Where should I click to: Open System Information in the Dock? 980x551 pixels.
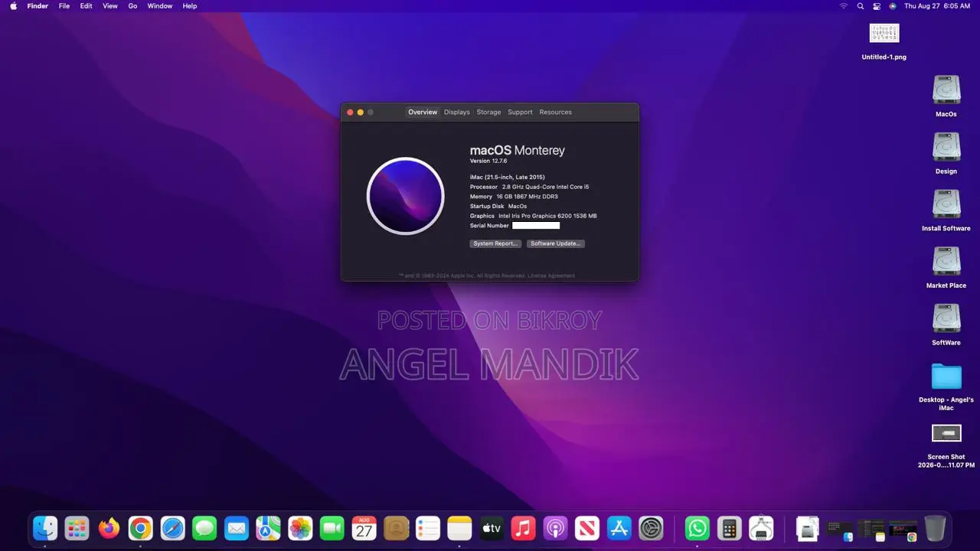tap(760, 528)
